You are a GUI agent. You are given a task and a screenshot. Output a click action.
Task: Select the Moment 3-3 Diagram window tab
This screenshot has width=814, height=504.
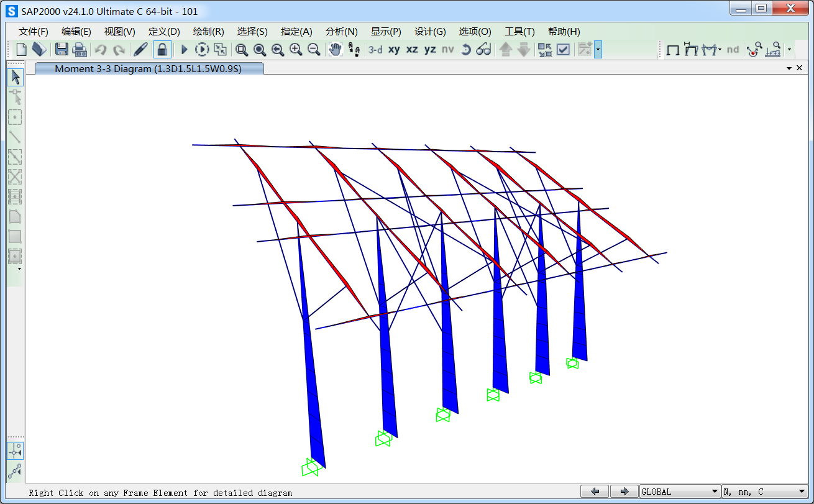coord(149,69)
